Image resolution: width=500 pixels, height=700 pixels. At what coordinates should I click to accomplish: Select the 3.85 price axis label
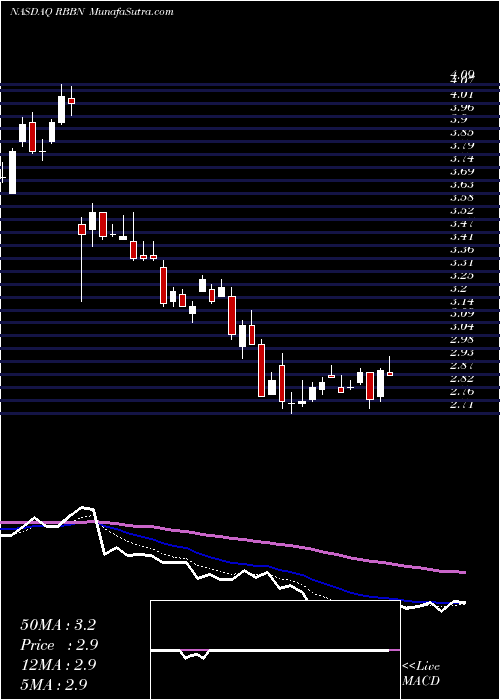462,133
